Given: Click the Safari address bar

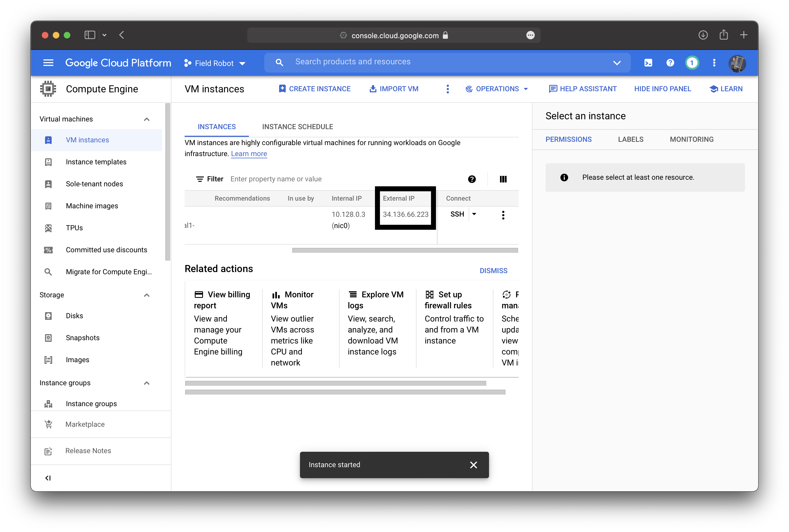Looking at the screenshot, I should tap(393, 35).
